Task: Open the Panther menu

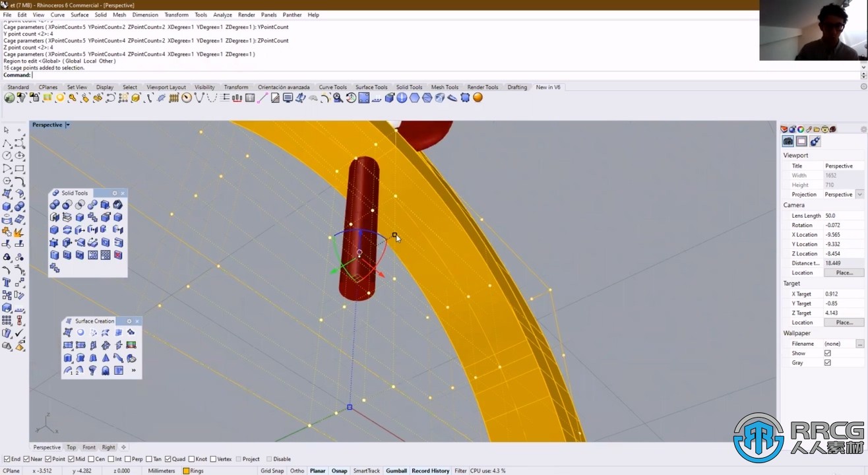Action: [292, 15]
